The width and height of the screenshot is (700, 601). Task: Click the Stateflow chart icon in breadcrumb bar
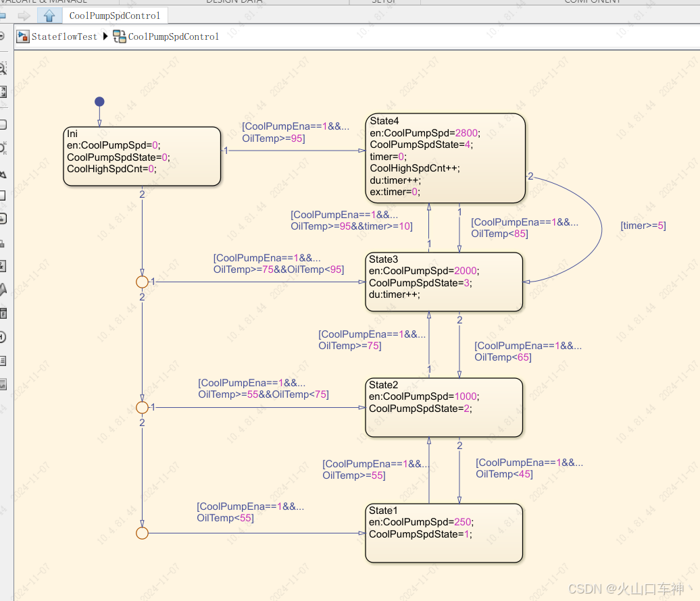118,37
